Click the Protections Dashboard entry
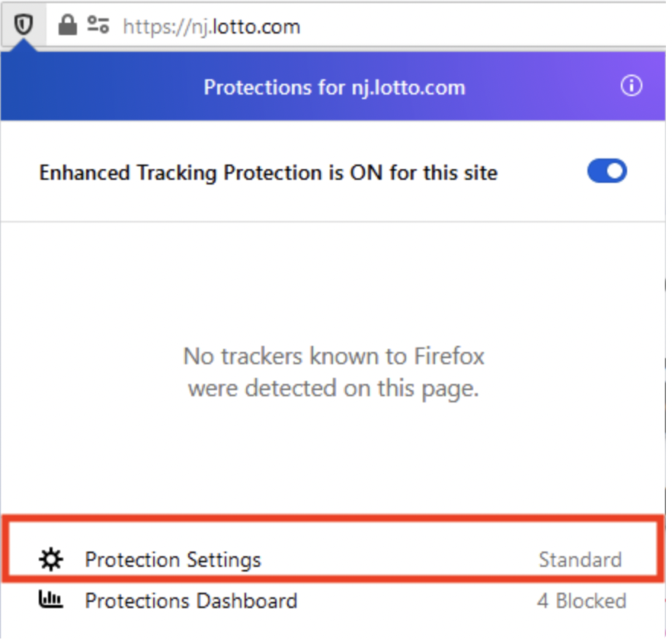Viewport: 672px width, 640px height. point(190,600)
